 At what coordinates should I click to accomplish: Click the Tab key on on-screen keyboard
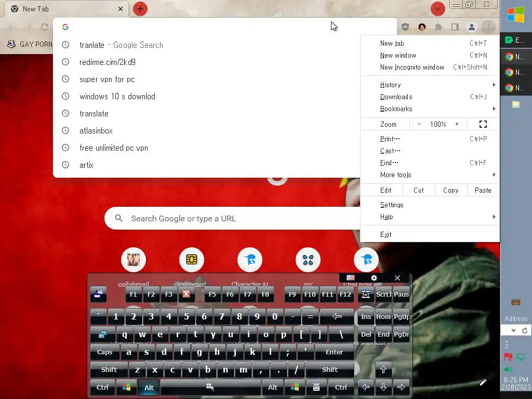[103, 335]
